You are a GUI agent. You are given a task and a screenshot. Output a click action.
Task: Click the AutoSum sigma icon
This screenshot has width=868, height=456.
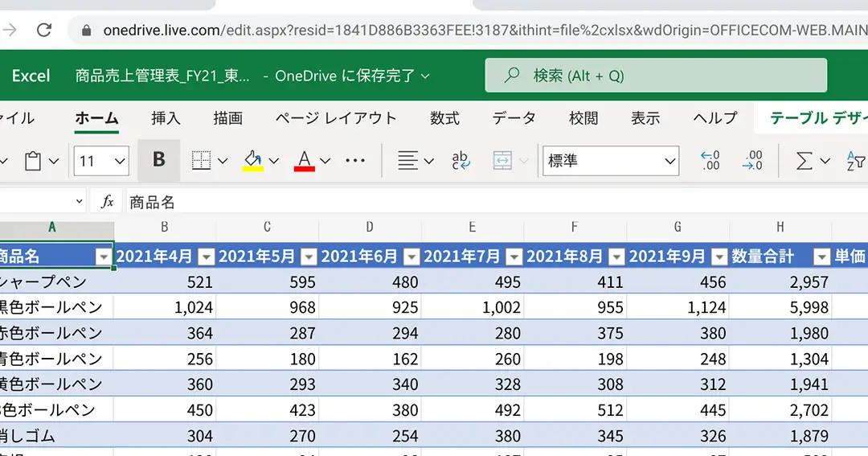point(805,161)
